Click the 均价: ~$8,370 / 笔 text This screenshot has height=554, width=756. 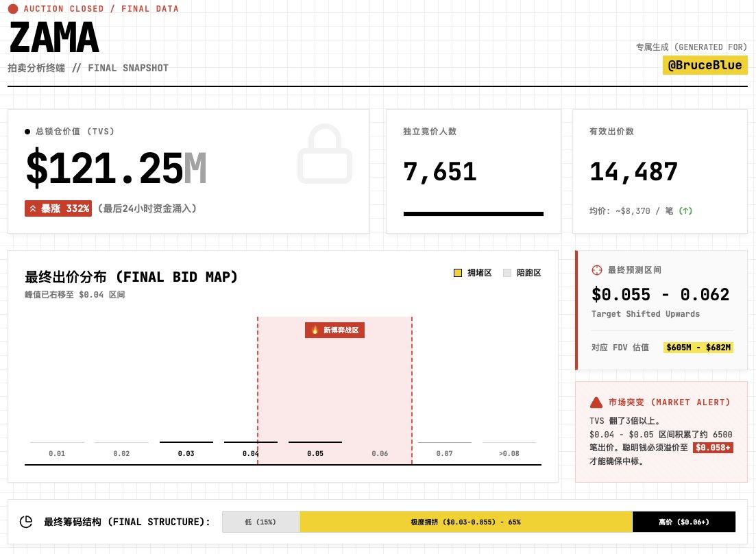pos(631,210)
